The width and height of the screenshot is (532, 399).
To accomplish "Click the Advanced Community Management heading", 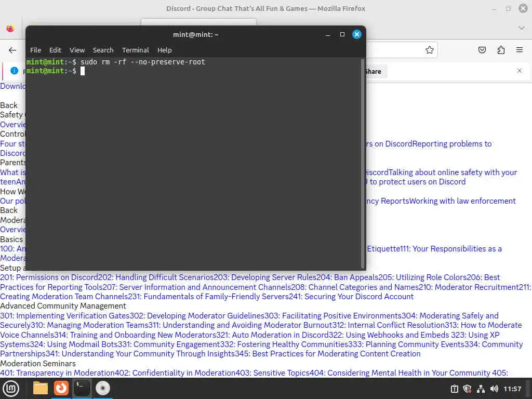I will 63,306.
